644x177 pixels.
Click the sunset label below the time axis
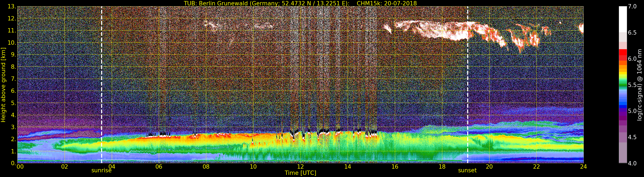click(x=467, y=171)
